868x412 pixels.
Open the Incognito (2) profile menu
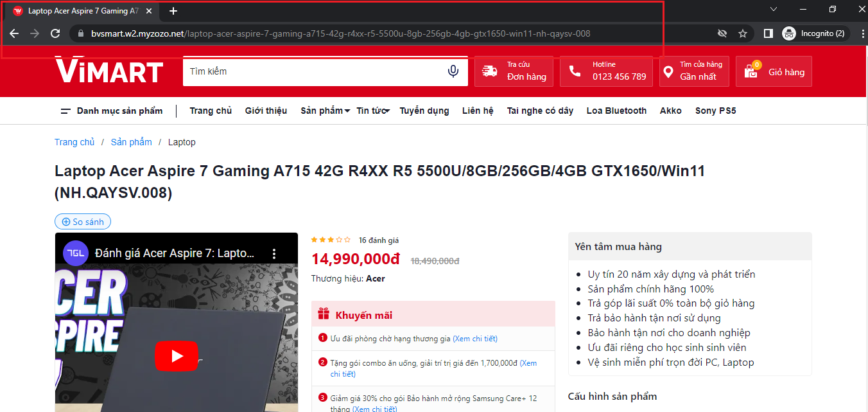coord(815,33)
